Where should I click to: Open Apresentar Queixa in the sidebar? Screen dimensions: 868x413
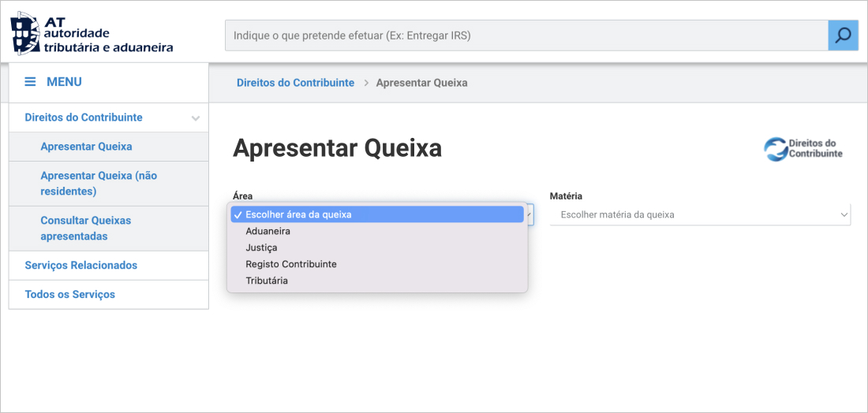click(86, 147)
